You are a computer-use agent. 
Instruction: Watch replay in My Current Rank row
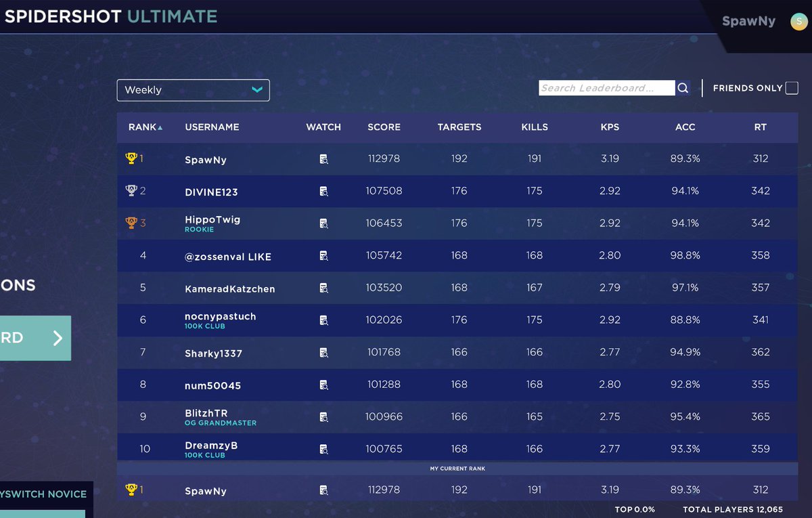[323, 490]
